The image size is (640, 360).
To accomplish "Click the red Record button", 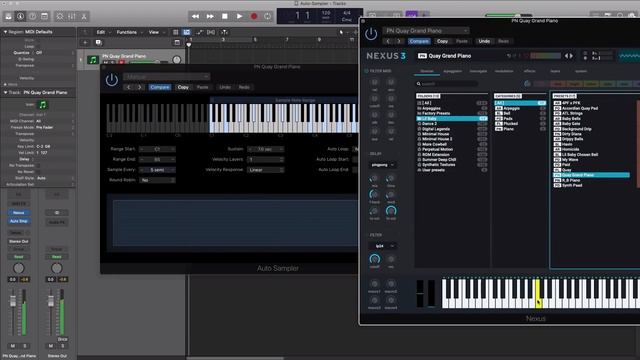I will pos(254,16).
